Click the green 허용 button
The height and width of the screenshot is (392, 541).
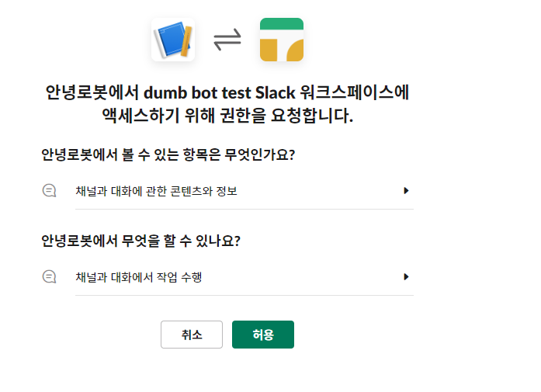(x=263, y=335)
